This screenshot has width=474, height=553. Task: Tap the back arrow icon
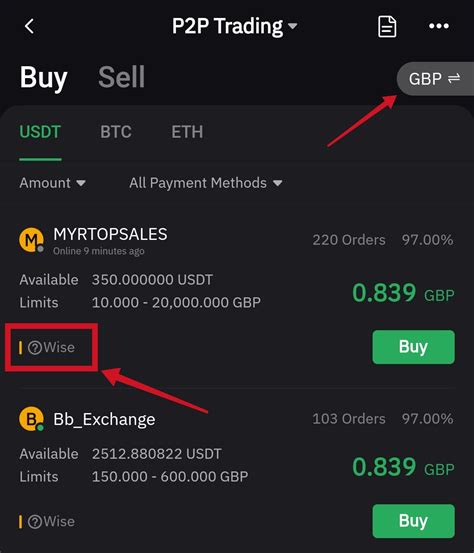[29, 26]
